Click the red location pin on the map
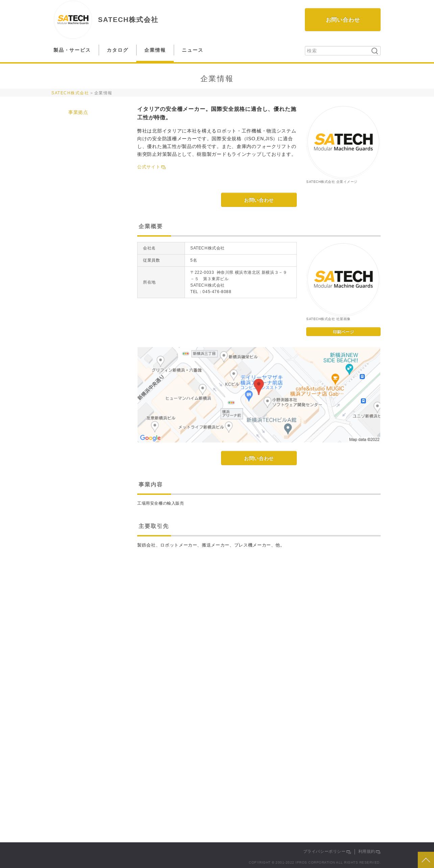This screenshot has height=868, width=434. [259, 386]
